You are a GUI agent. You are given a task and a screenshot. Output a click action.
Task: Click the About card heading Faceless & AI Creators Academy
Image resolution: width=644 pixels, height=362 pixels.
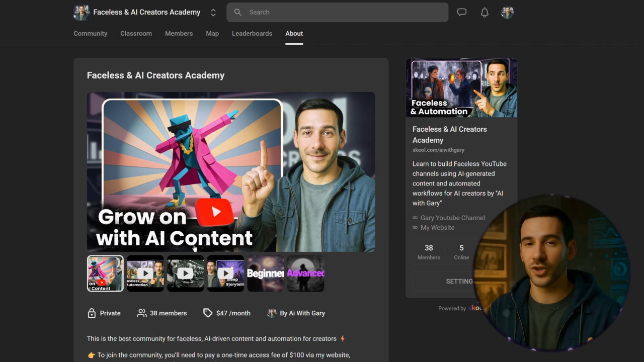pyautogui.click(x=156, y=75)
